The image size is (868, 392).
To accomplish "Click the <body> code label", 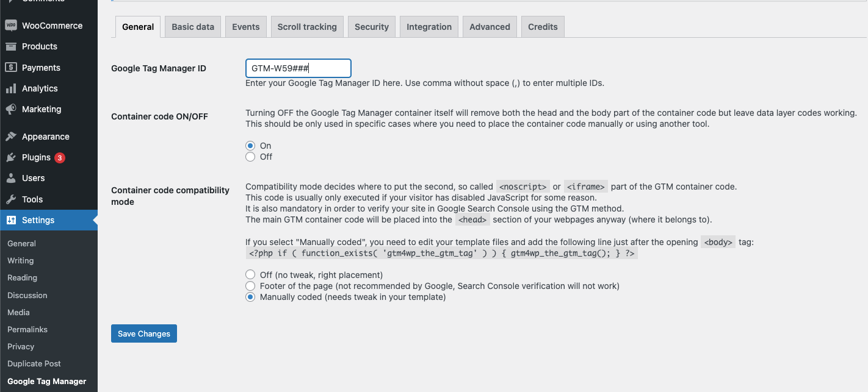I will pos(718,242).
